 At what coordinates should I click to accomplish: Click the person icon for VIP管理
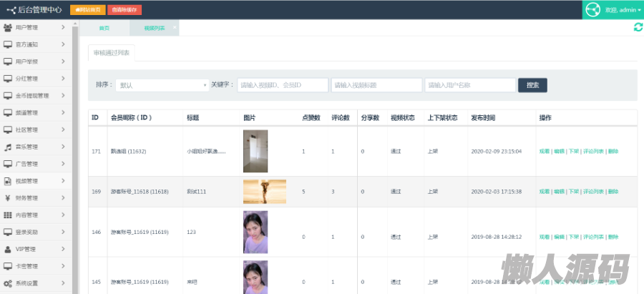8,249
